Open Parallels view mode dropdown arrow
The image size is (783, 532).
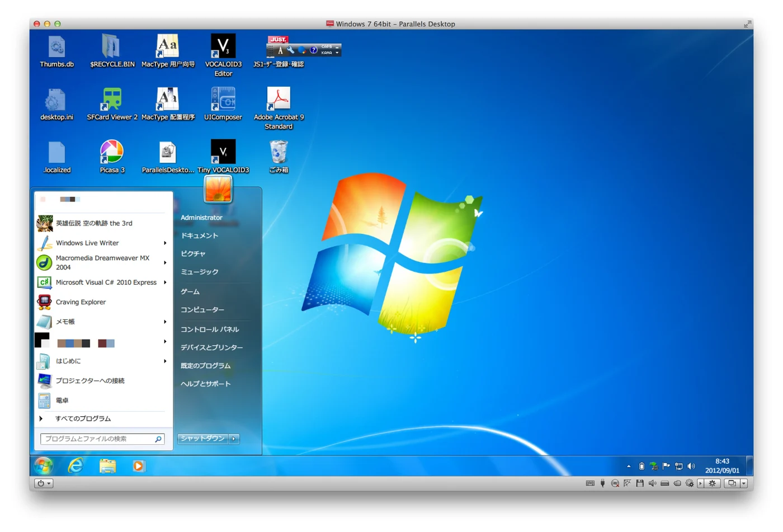click(744, 483)
